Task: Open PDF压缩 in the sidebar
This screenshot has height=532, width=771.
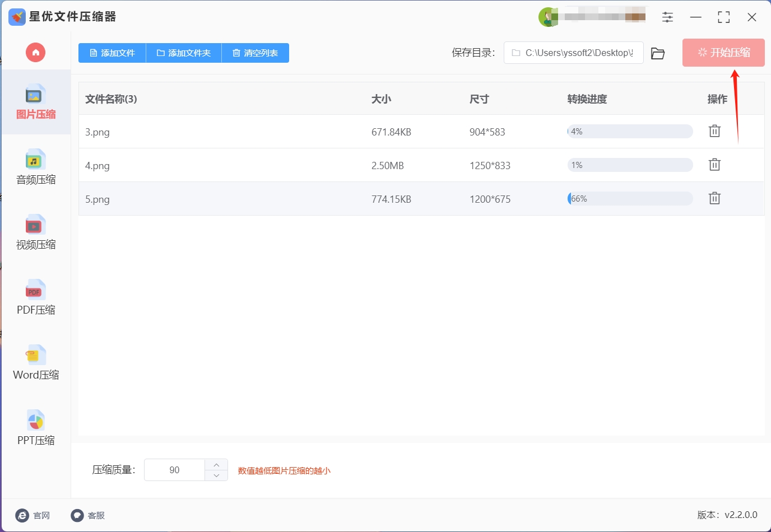Action: (x=36, y=297)
